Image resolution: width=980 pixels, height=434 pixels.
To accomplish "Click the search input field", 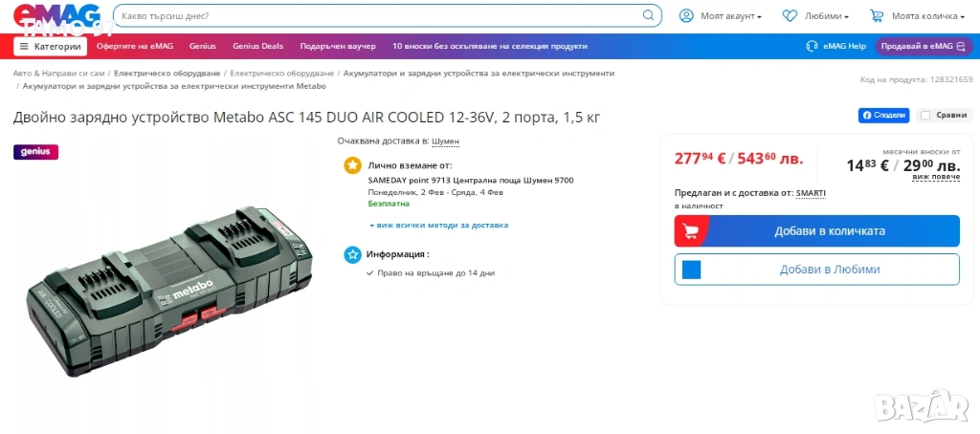I will 378,15.
